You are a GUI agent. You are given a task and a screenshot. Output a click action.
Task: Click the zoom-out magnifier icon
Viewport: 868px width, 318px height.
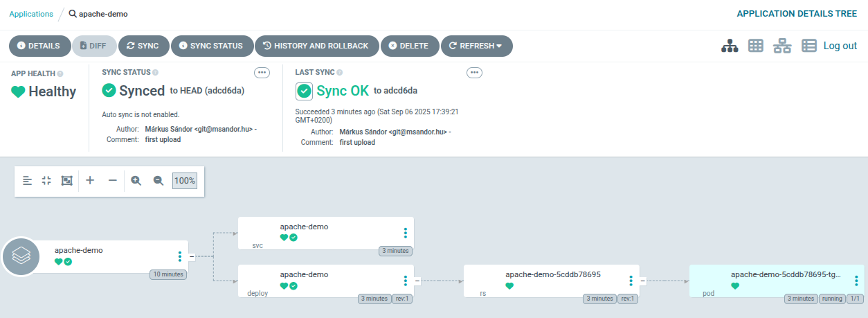click(x=159, y=180)
